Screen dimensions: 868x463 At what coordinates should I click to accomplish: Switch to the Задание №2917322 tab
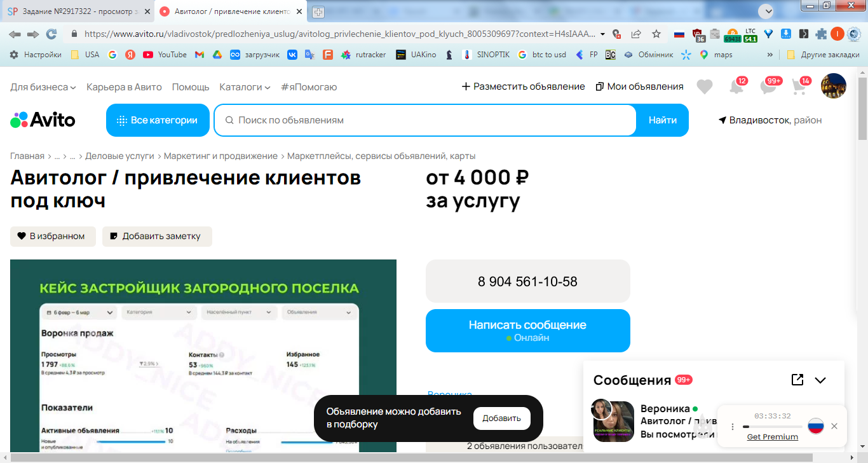pos(78,11)
